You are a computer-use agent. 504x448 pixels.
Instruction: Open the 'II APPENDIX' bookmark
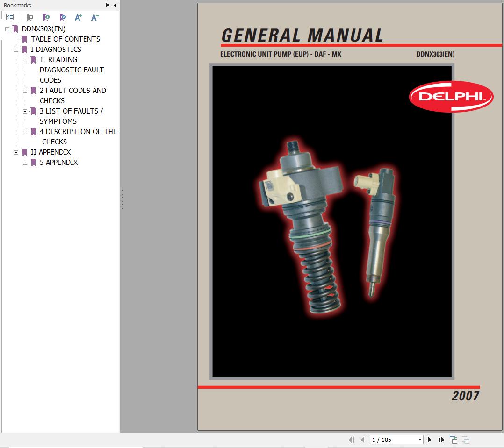[x=50, y=152]
